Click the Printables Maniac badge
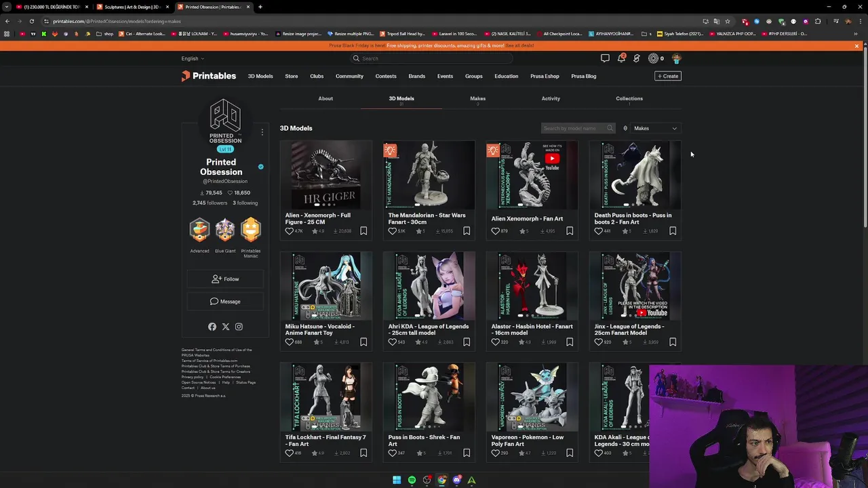 [x=251, y=230]
